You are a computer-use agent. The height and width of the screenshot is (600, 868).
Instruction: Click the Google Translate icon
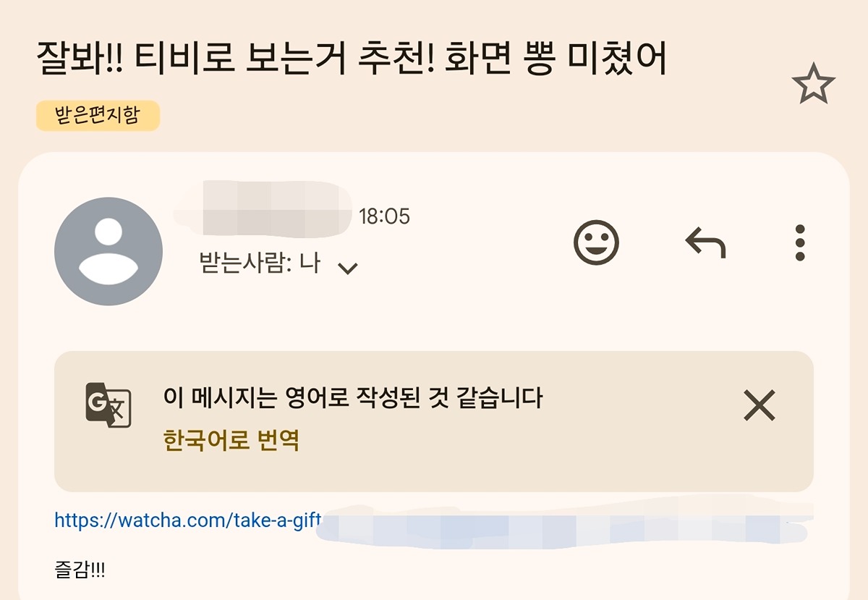point(109,405)
